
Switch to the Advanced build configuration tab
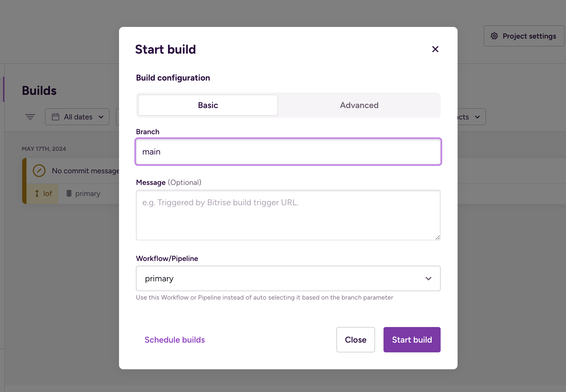359,105
